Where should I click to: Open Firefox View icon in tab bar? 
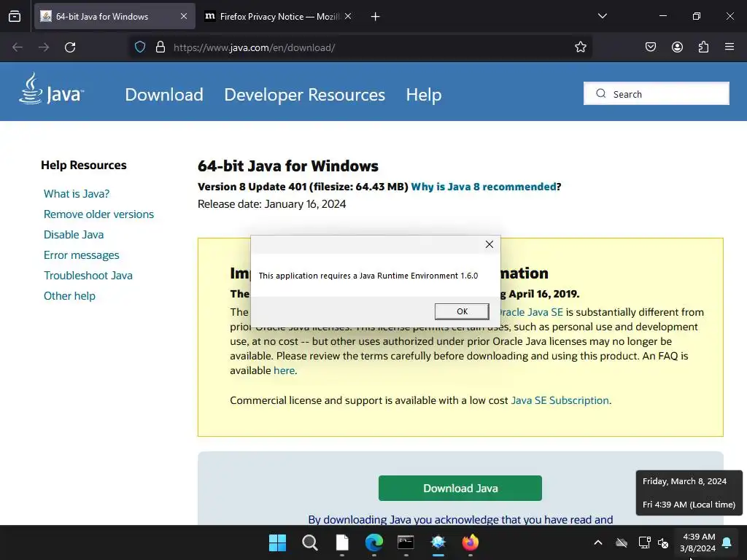point(15,16)
